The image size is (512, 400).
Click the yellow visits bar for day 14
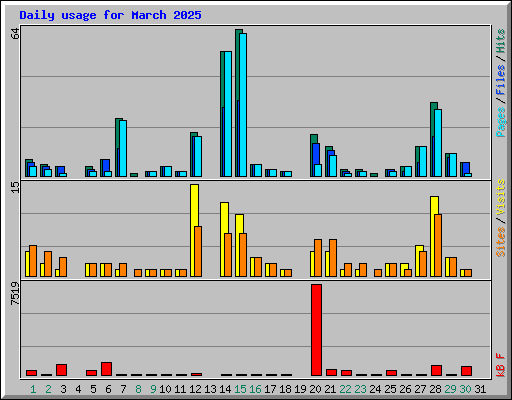223,239
